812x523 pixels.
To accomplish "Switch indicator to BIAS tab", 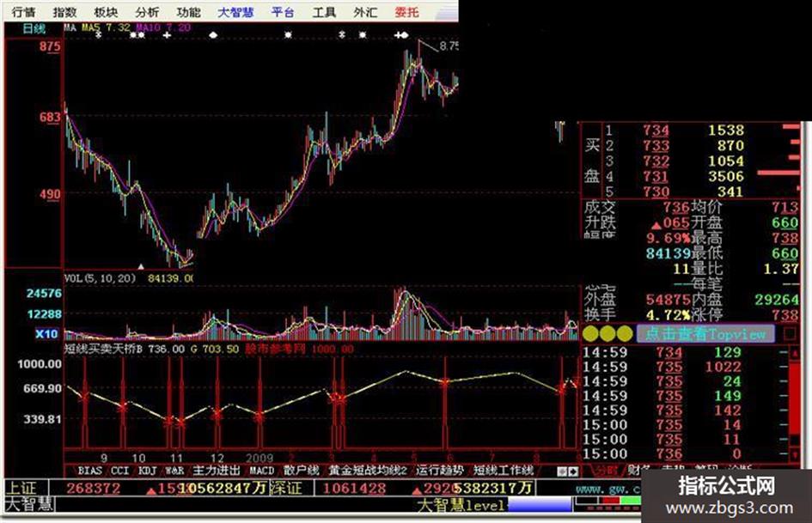I will [x=90, y=470].
